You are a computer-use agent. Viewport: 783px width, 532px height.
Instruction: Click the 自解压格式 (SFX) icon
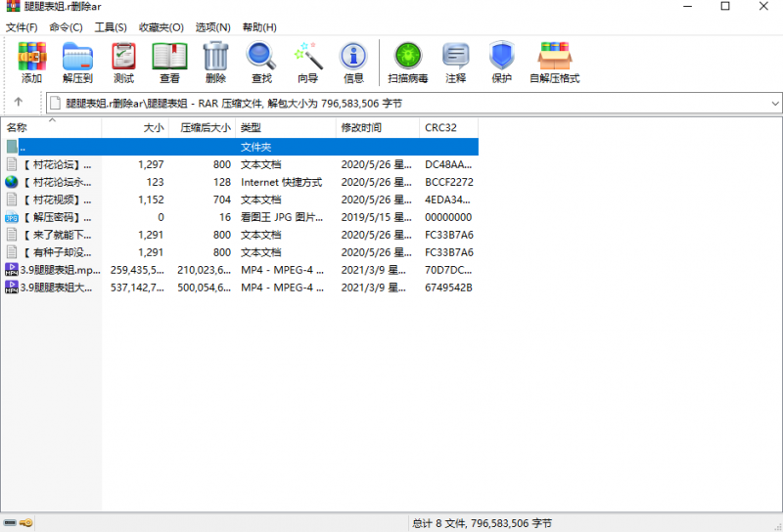tap(554, 63)
